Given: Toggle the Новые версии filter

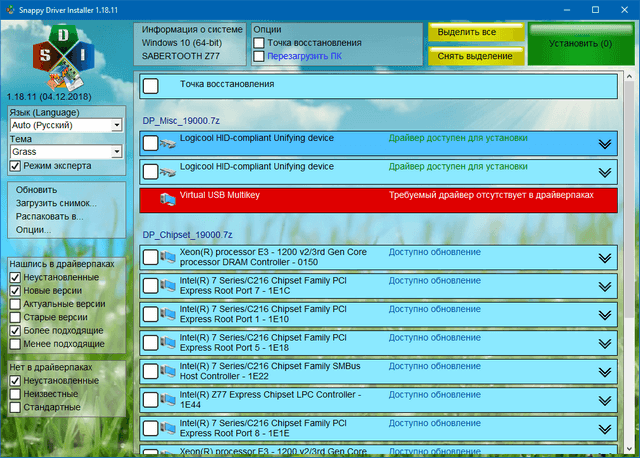Looking at the screenshot, I should click(x=15, y=291).
